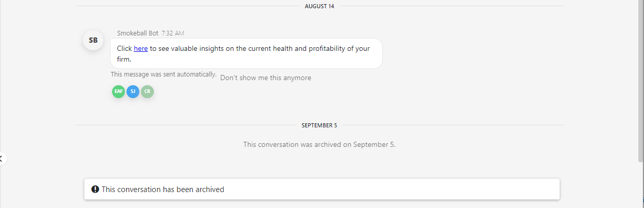The height and width of the screenshot is (208, 644).
Task: Click the green EAP participant avatar
Action: click(x=119, y=91)
